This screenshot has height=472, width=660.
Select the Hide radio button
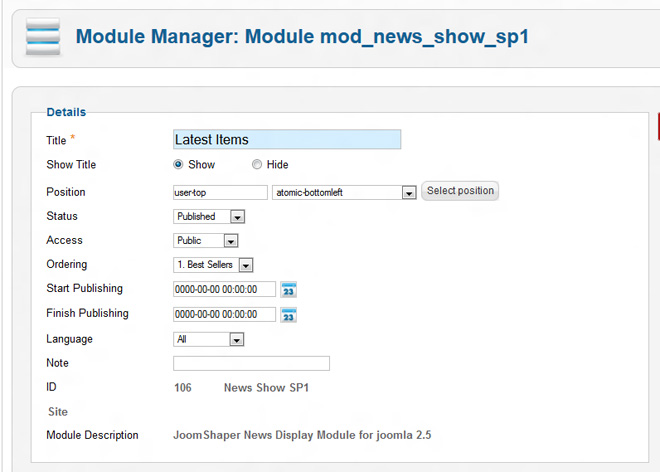tap(257, 165)
